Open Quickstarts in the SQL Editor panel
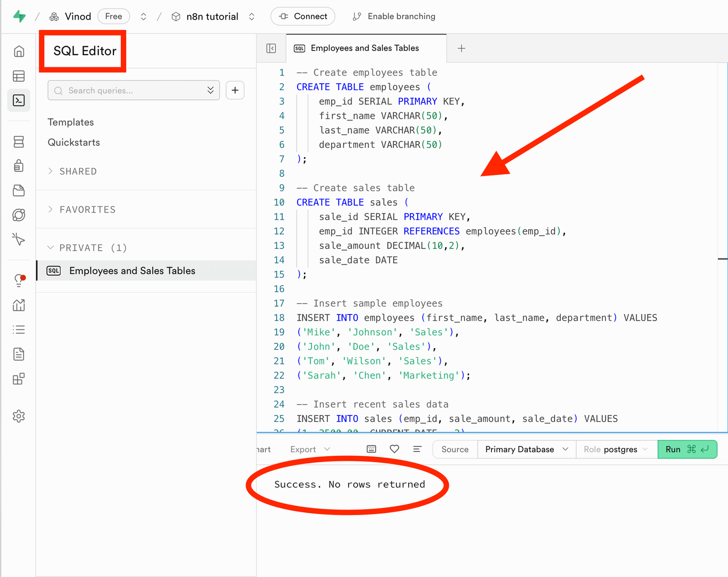The height and width of the screenshot is (577, 728). pos(74,142)
